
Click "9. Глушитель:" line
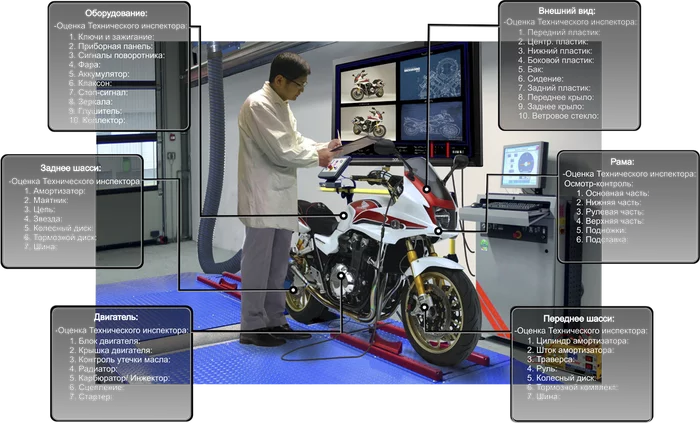pos(95,111)
